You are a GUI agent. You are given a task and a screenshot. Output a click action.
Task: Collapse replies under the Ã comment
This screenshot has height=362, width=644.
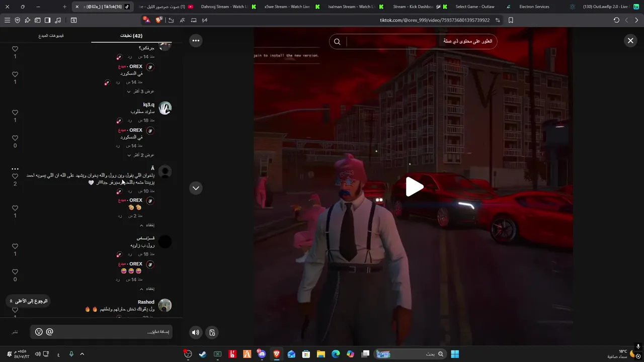[147, 225]
